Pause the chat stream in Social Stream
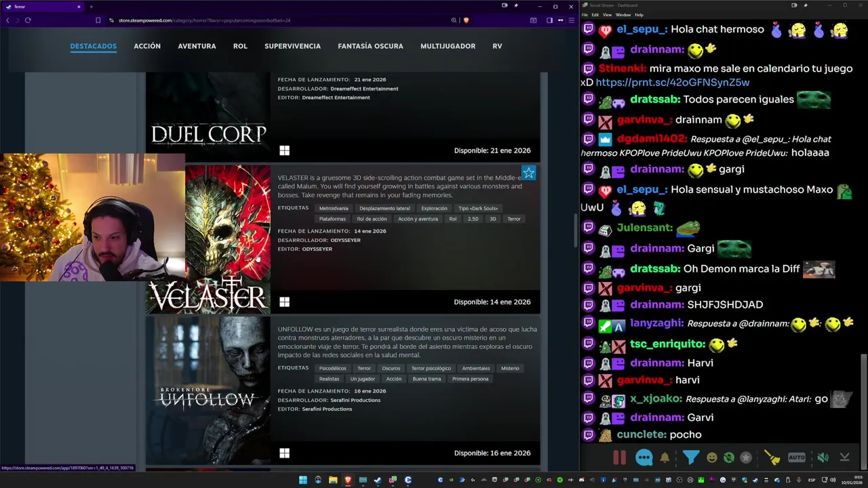 tap(619, 457)
